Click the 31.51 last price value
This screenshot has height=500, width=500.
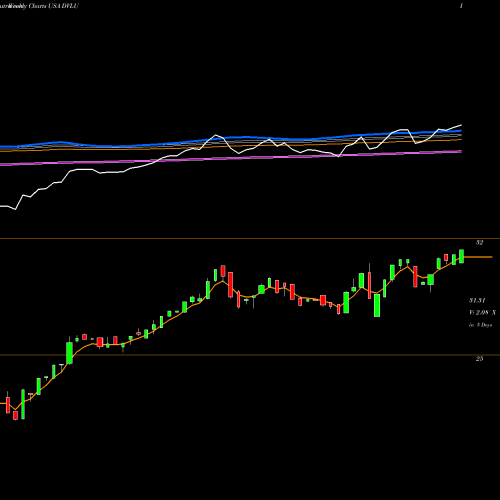coord(477,301)
